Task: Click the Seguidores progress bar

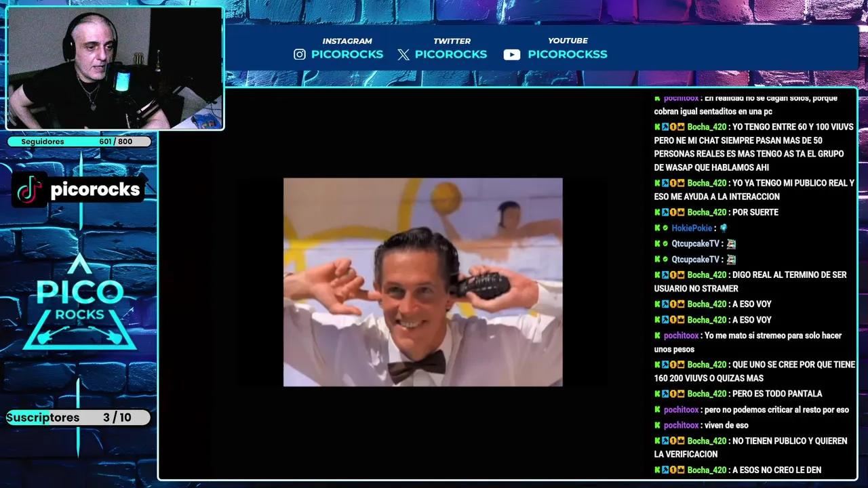Action: click(79, 142)
